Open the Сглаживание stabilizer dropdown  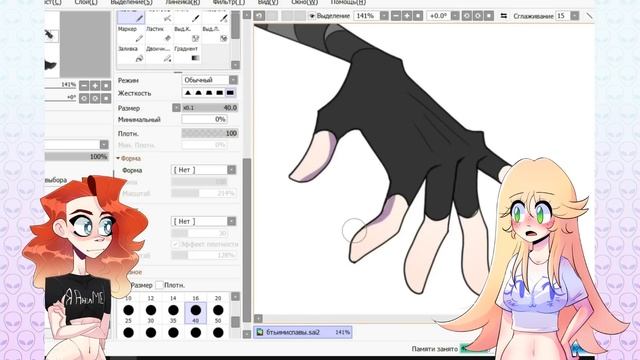click(575, 16)
